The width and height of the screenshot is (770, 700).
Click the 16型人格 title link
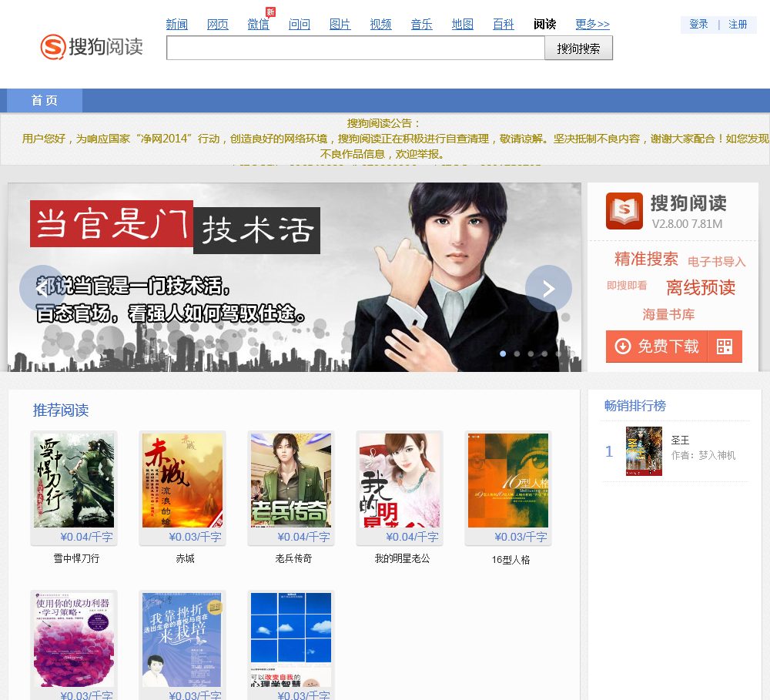click(511, 560)
